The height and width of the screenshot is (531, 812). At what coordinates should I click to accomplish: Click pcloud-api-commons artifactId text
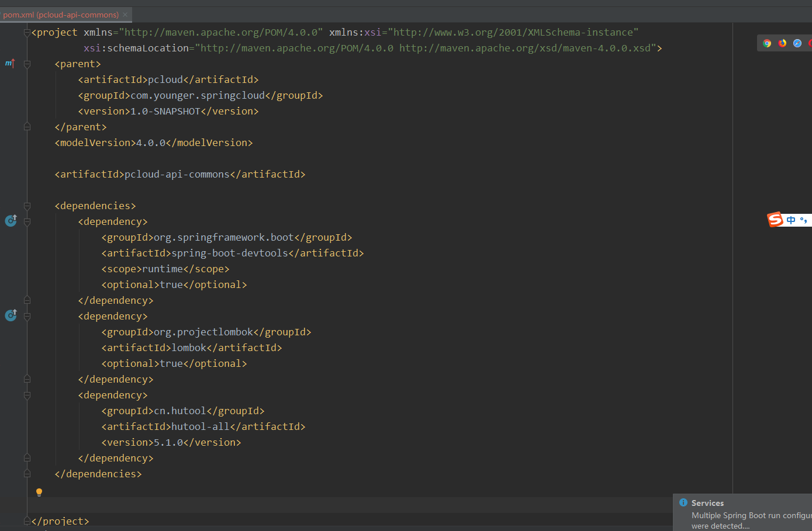click(177, 174)
